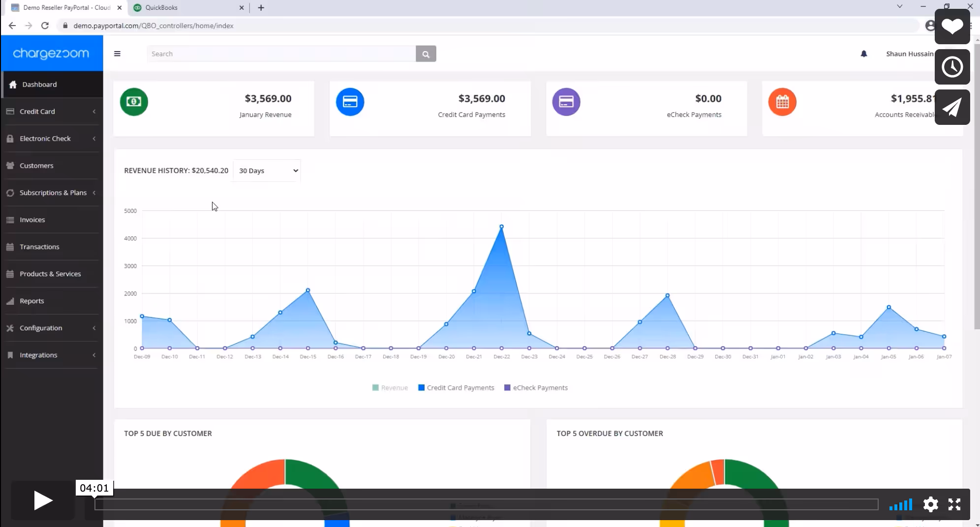The width and height of the screenshot is (980, 527).
Task: Toggle the hamburger sidebar menu
Action: (117, 54)
